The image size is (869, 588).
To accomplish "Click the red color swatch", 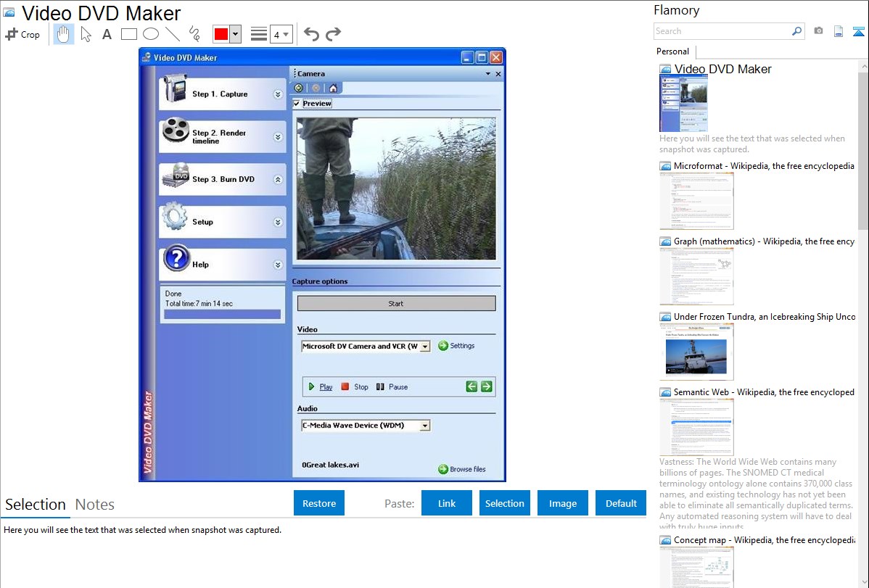I will tap(221, 34).
